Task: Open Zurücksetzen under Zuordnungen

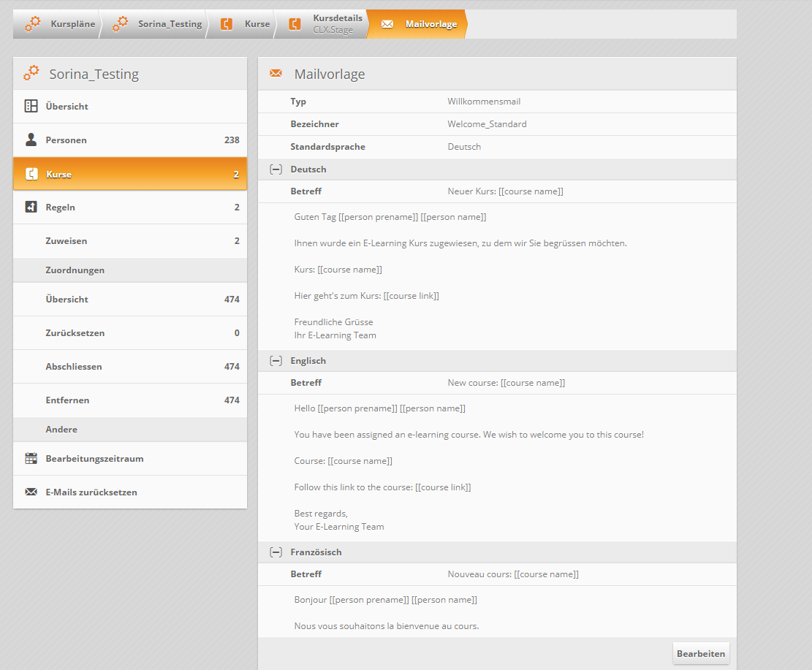Action: tap(75, 333)
